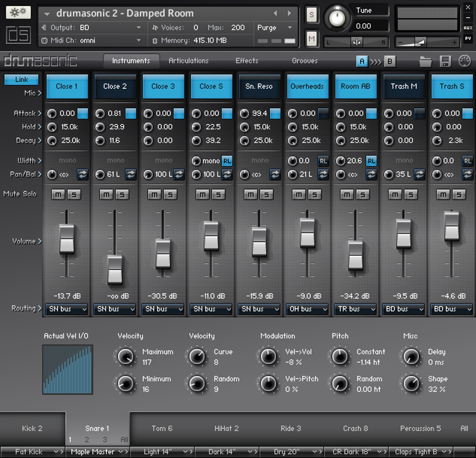This screenshot has height=458, width=476.
Task: Click the Misc Shape knob
Action: click(x=411, y=384)
